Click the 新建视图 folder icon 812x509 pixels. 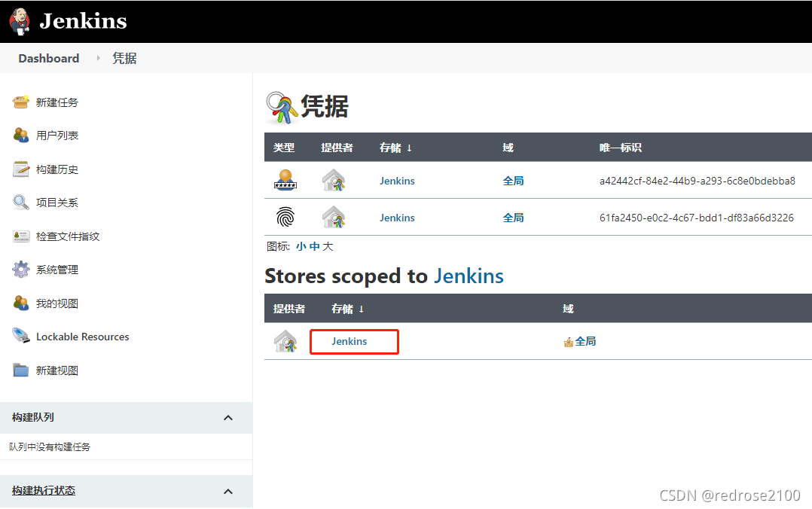[x=21, y=370]
